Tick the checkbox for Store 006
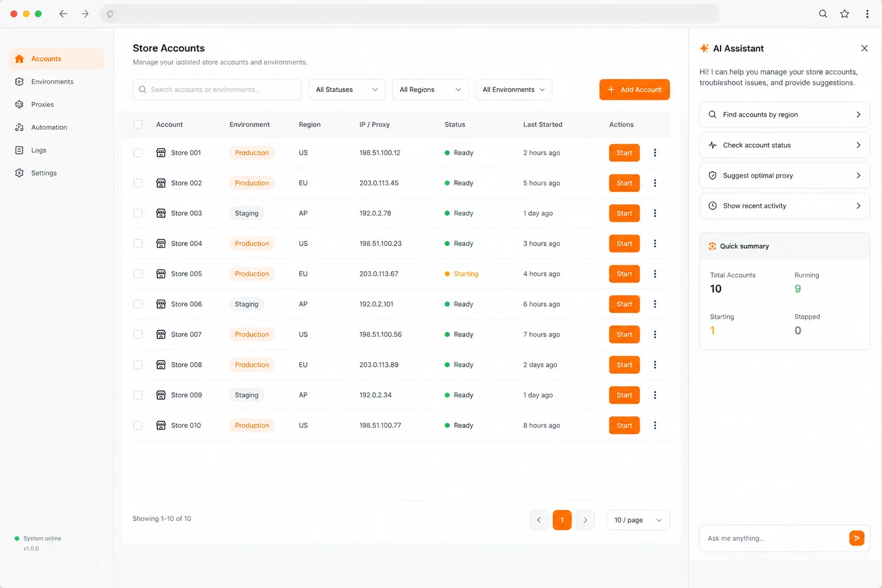This screenshot has width=882, height=588. 138,304
